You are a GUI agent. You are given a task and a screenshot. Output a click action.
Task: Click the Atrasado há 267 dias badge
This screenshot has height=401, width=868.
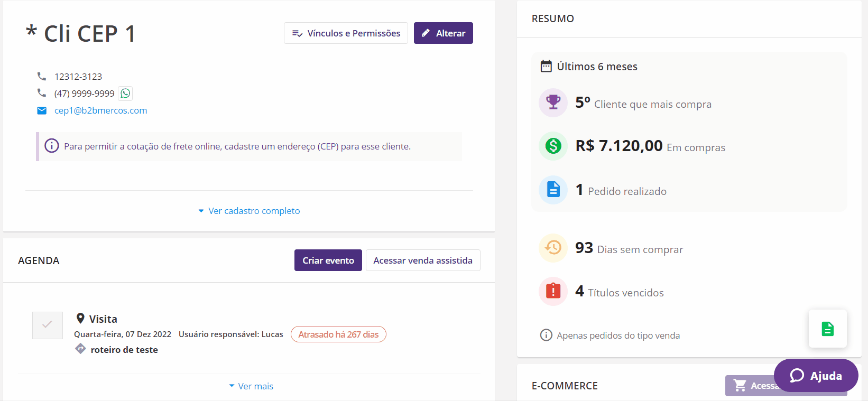tap(338, 334)
